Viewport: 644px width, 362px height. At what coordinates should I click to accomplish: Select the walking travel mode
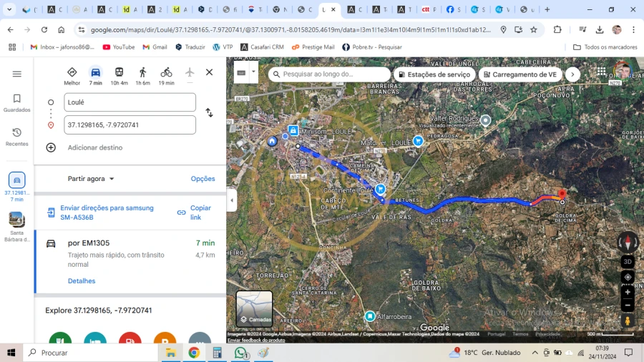click(x=142, y=73)
